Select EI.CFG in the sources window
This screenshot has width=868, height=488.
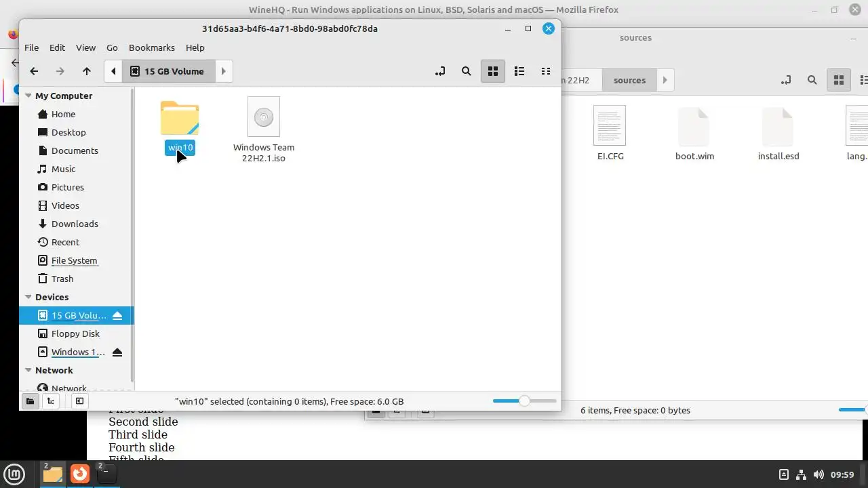(x=610, y=134)
